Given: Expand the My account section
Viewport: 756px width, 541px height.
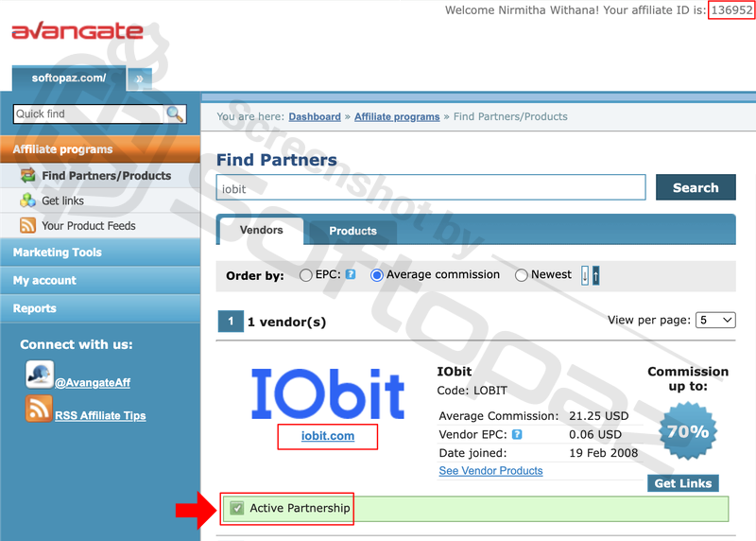Looking at the screenshot, I should pos(100,280).
